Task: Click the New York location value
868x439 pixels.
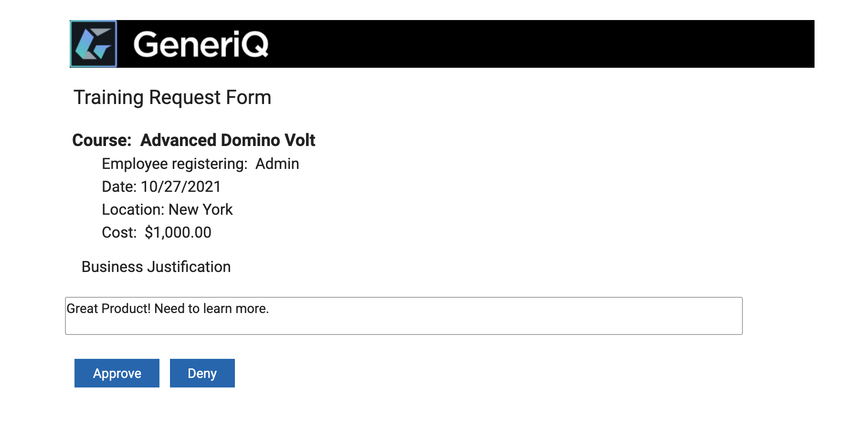Action: 201,209
